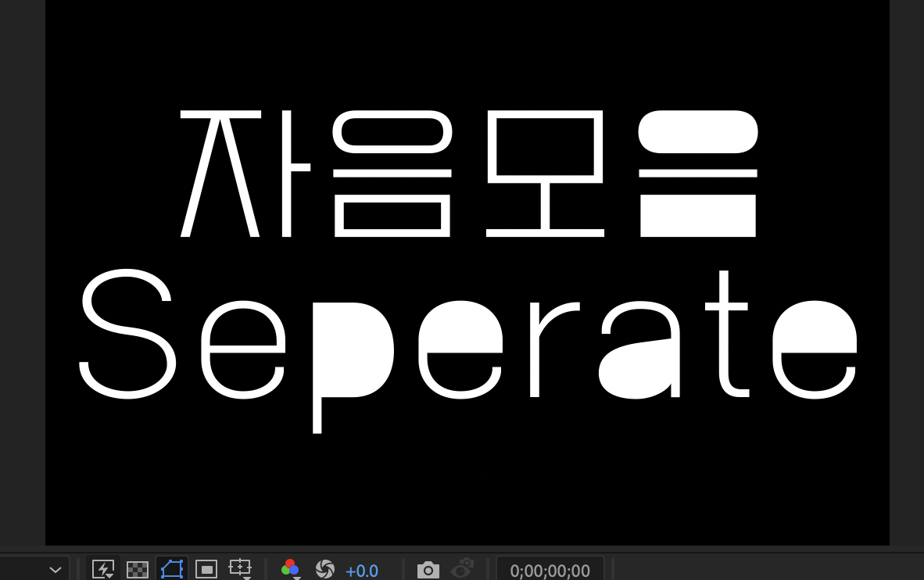Open the Fast Previews lightning icon
This screenshot has width=924, height=580.
coord(103,569)
